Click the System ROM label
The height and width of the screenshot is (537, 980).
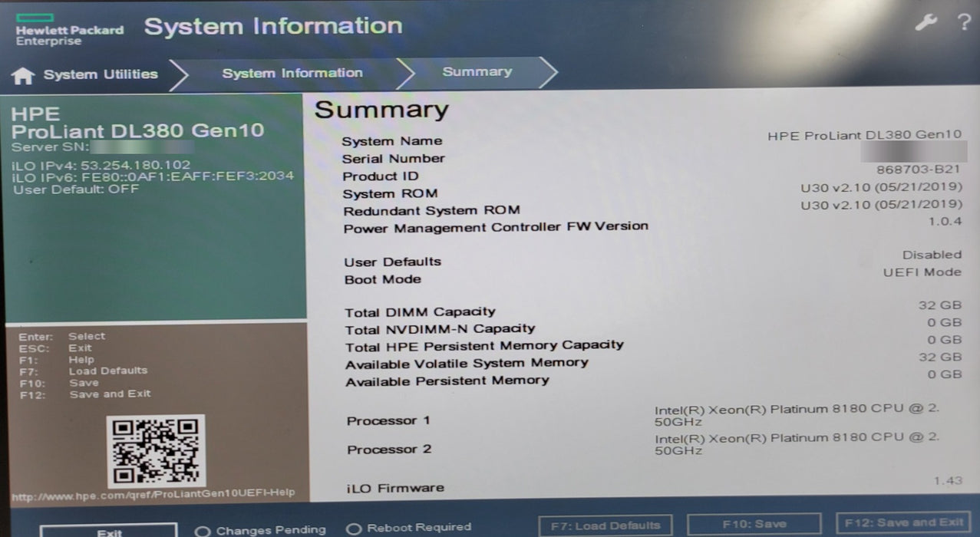pyautogui.click(x=390, y=194)
